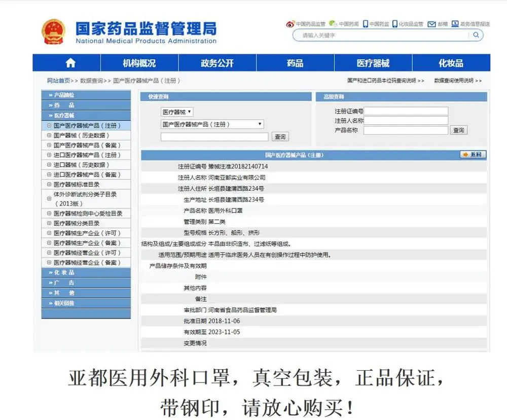Screen dimensions: 507x420
Task: Open the 政务信息报送 icon link
Action: (470, 24)
